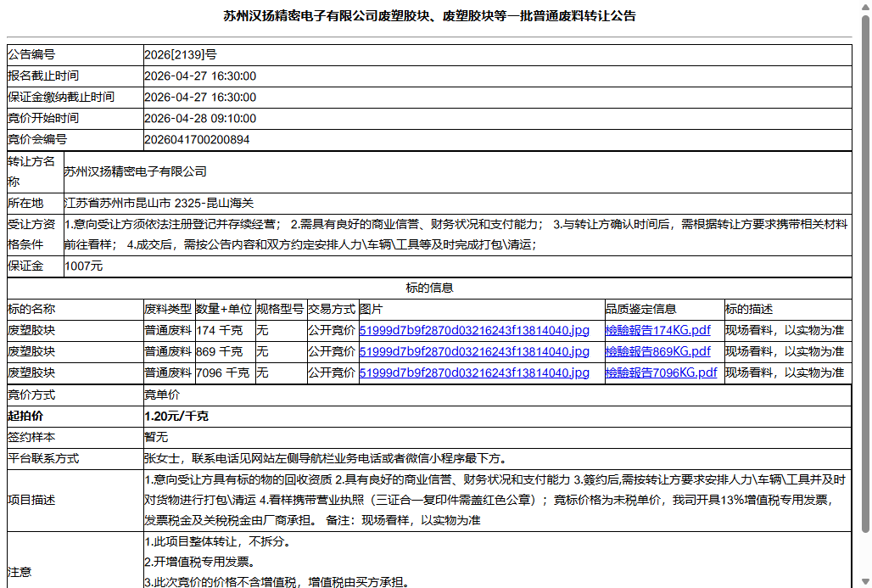The width and height of the screenshot is (872, 588).
Task: Click the 废料类型 column header
Action: click(168, 310)
